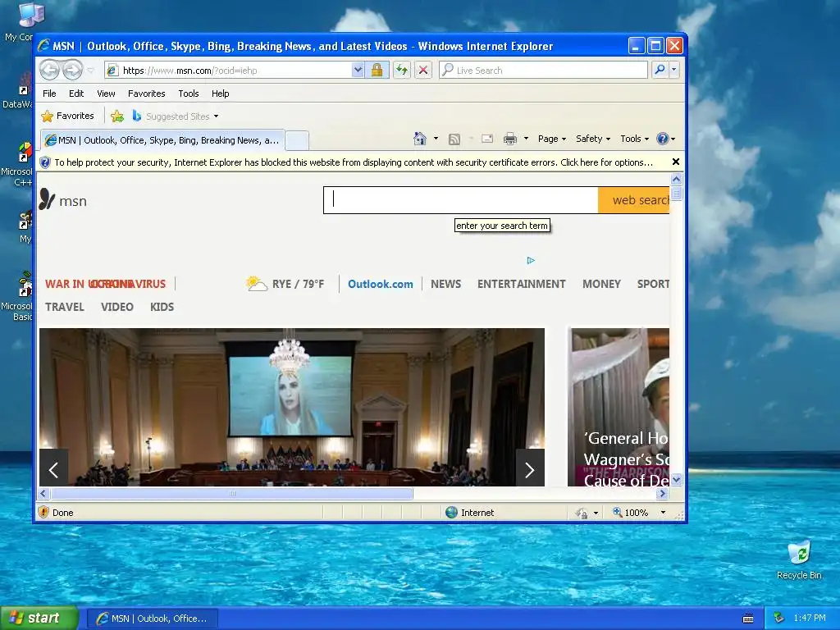Click the Home page icon

420,139
